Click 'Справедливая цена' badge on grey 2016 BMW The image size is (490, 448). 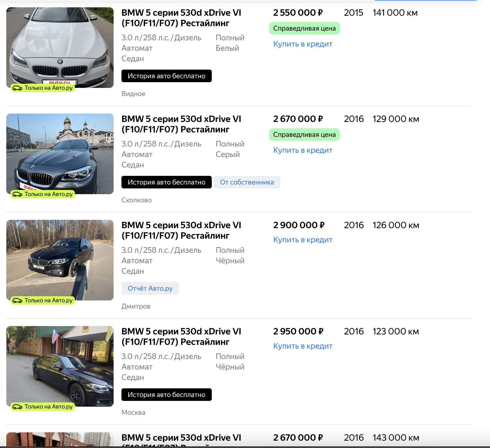pos(304,135)
